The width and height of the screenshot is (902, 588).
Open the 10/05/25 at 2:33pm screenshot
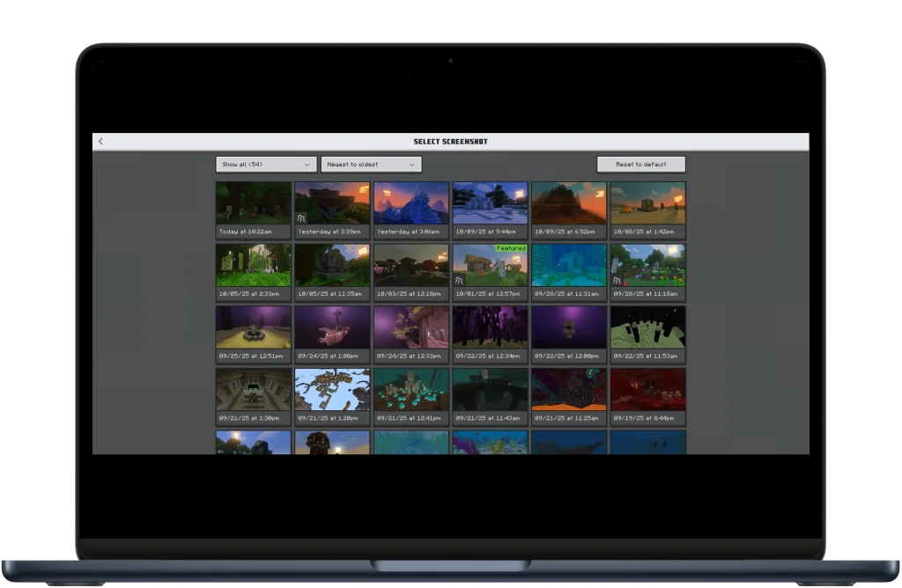click(x=253, y=273)
